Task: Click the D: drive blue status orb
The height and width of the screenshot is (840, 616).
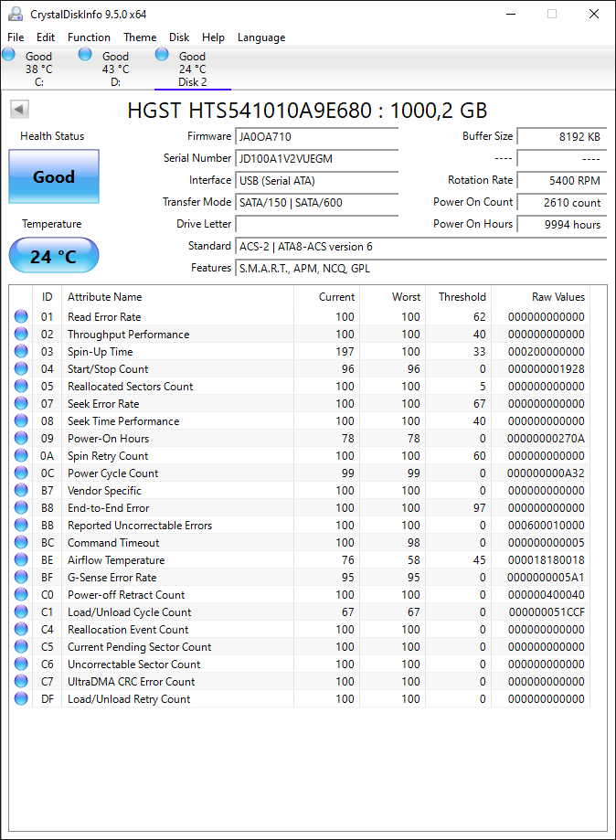Action: tap(85, 54)
